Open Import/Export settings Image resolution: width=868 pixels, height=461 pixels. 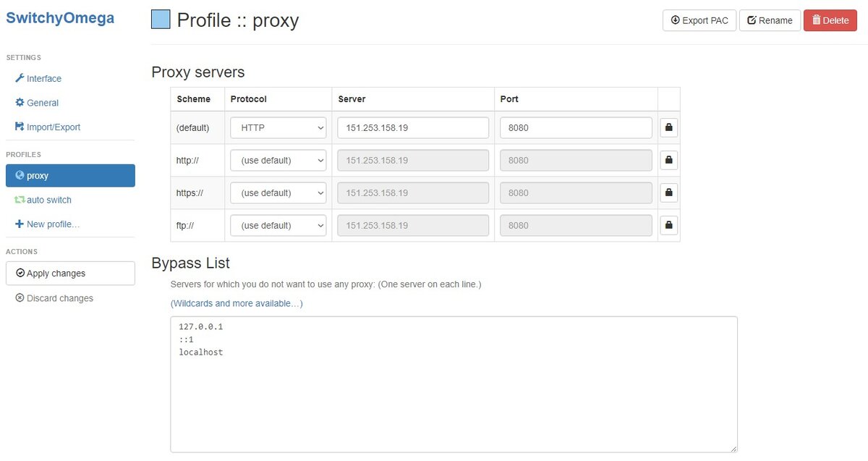(x=48, y=127)
